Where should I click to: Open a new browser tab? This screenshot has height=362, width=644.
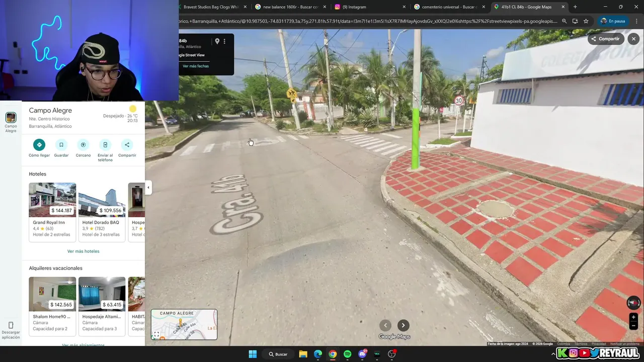coord(575,7)
